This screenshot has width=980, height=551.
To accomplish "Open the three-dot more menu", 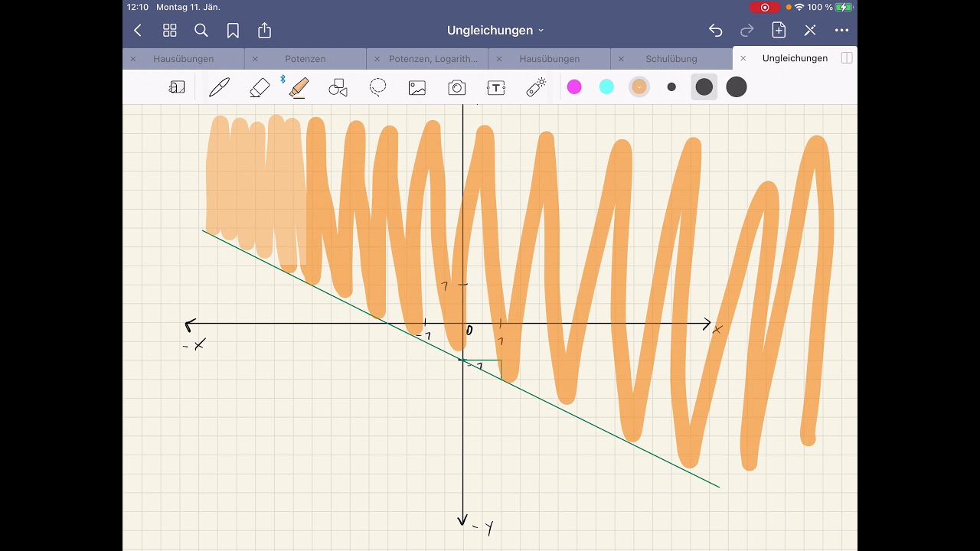I will coord(841,31).
